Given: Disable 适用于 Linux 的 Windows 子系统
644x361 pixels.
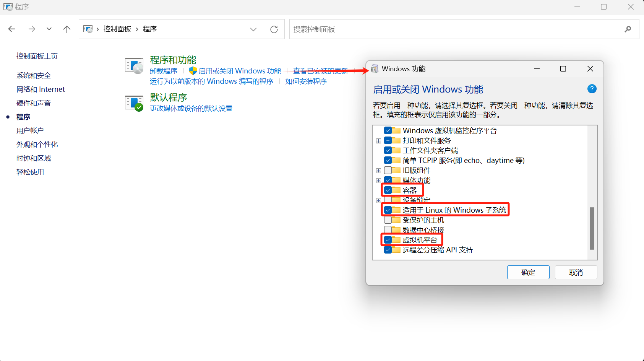Looking at the screenshot, I should 388,210.
